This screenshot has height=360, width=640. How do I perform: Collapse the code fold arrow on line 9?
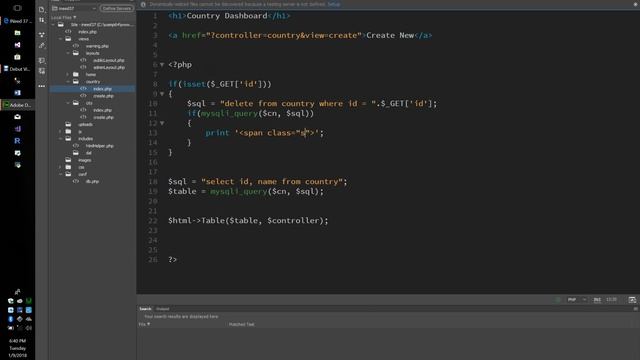pyautogui.click(x=162, y=94)
